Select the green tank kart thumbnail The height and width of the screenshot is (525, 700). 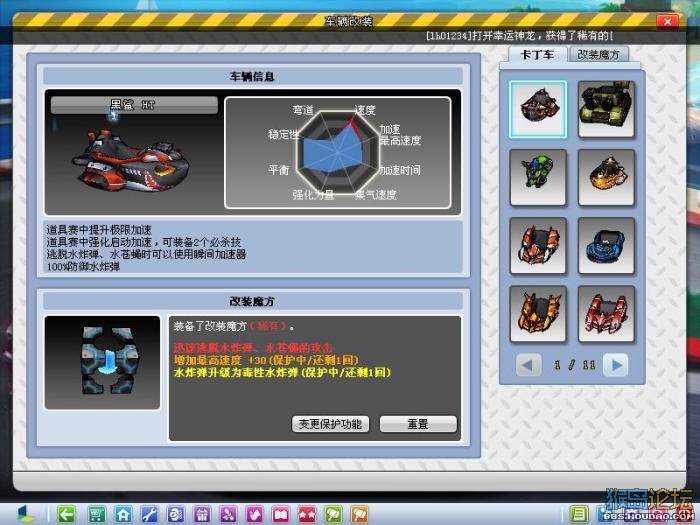606,109
